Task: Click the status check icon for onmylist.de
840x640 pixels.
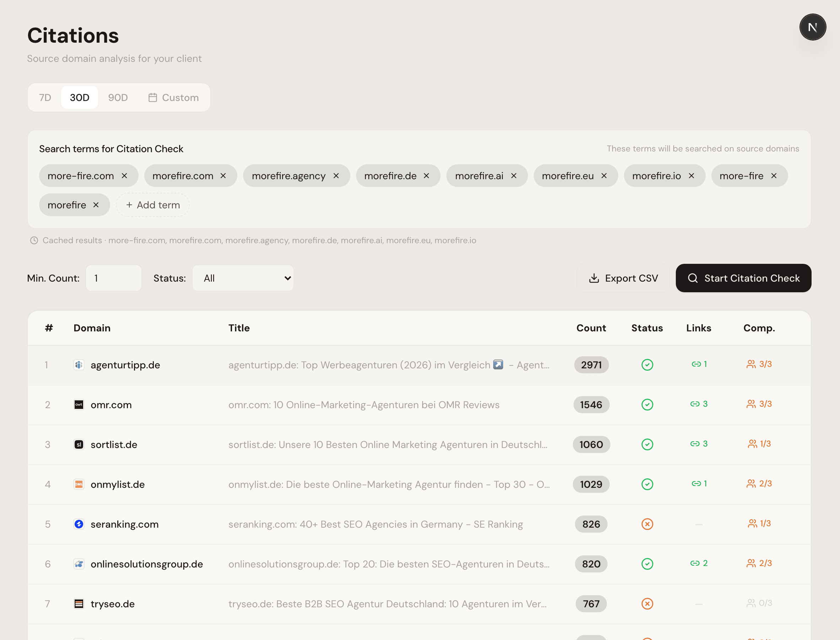Action: click(647, 484)
